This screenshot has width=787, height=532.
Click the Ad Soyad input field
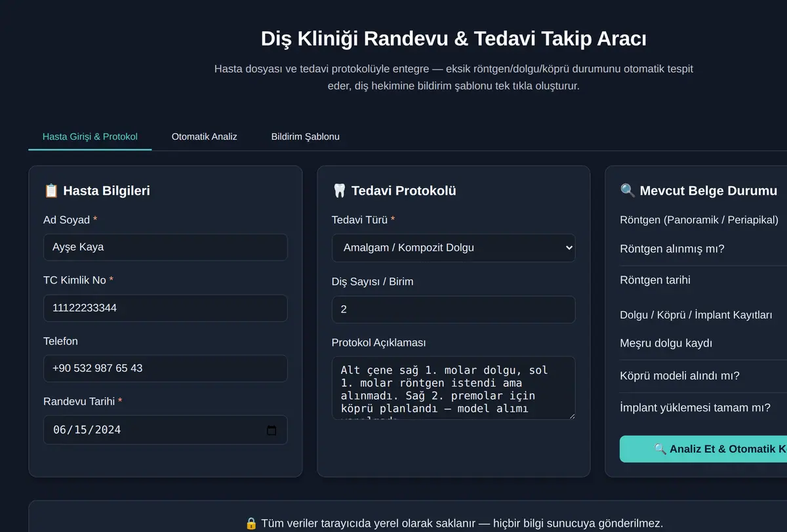[x=165, y=247]
